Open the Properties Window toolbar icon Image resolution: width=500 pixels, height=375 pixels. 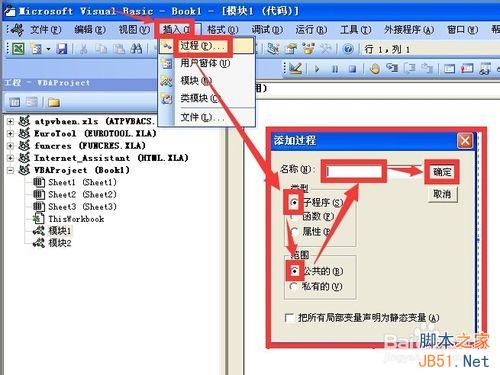click(x=291, y=49)
